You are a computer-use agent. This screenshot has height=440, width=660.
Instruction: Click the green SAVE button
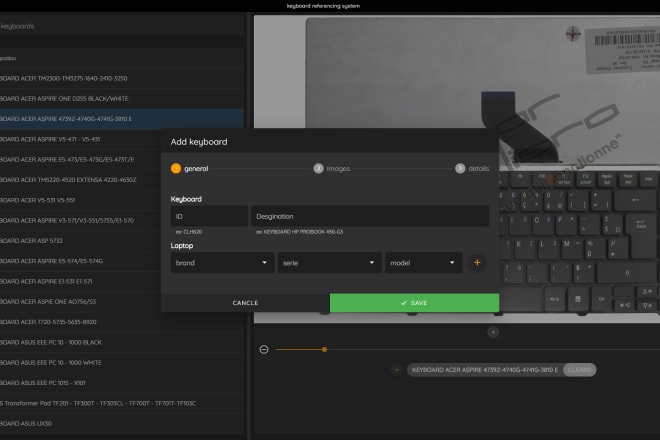pos(414,303)
